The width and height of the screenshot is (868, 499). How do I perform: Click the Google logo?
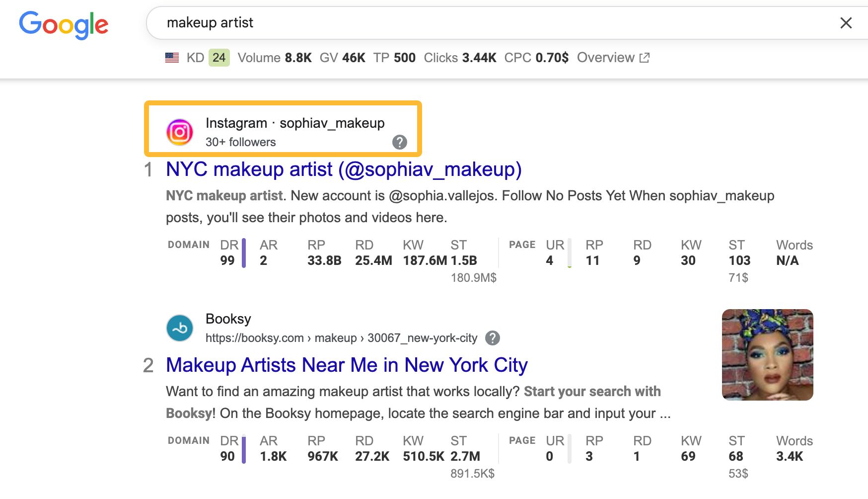tap(64, 24)
